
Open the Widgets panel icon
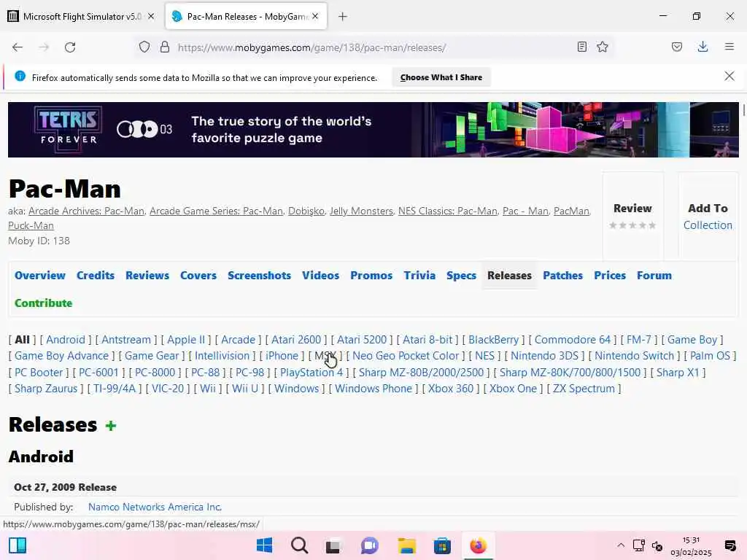(18, 545)
